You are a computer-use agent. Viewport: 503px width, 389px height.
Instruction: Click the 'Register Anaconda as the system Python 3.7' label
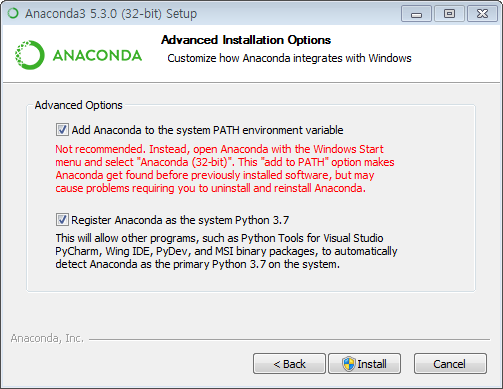180,220
